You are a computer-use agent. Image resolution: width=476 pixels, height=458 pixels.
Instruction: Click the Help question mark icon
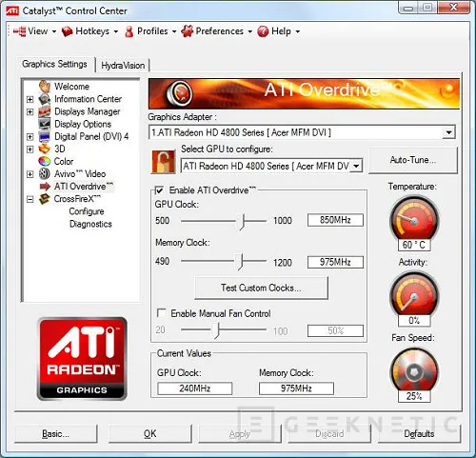click(263, 31)
